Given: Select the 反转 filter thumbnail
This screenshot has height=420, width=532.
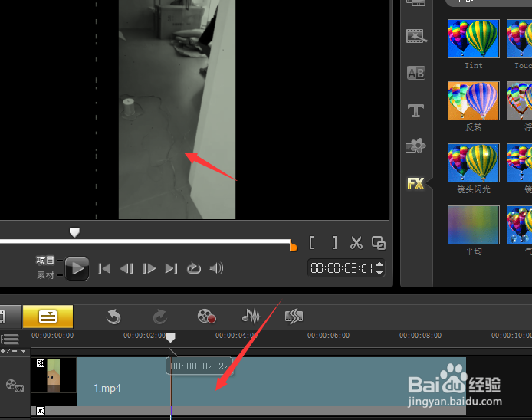Looking at the screenshot, I should (473, 100).
